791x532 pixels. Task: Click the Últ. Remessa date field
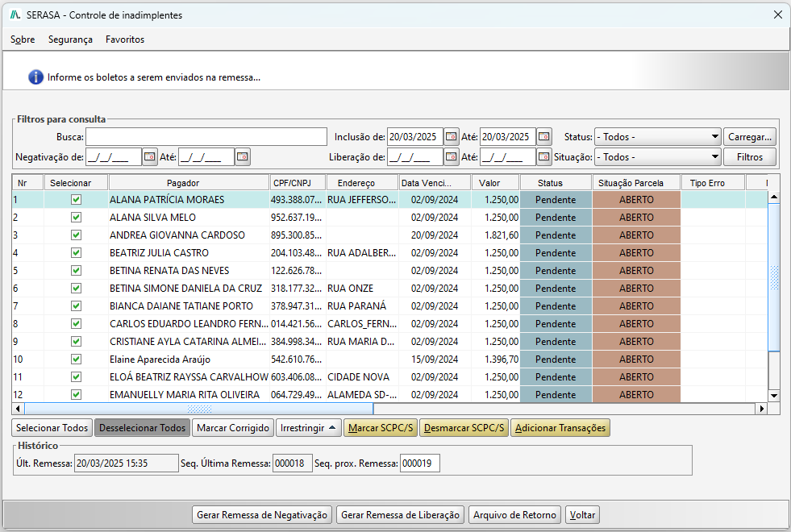(x=126, y=463)
